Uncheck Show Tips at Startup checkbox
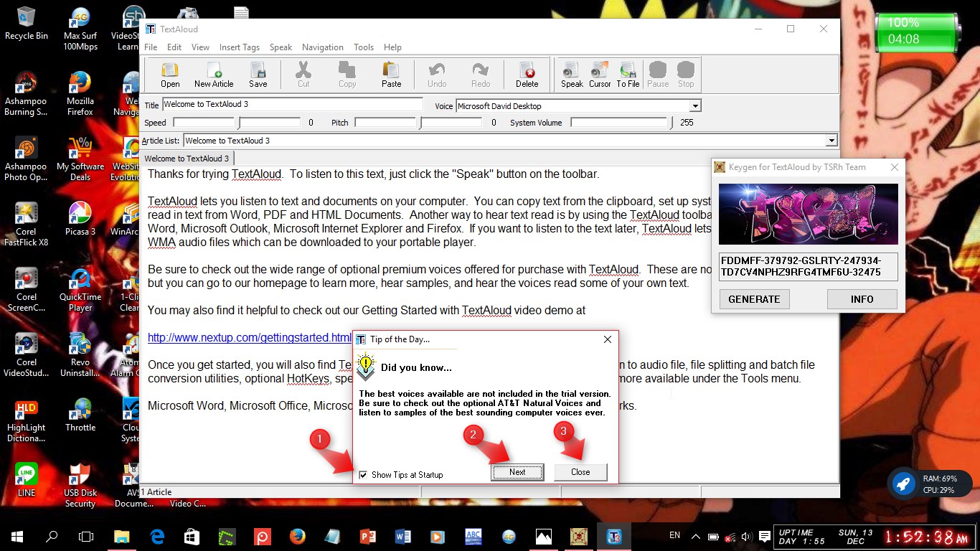 click(x=363, y=475)
